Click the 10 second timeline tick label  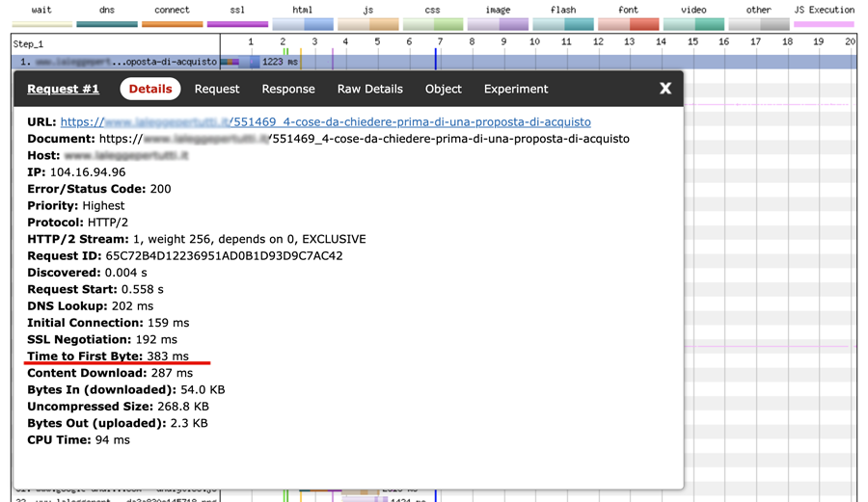pos(534,41)
